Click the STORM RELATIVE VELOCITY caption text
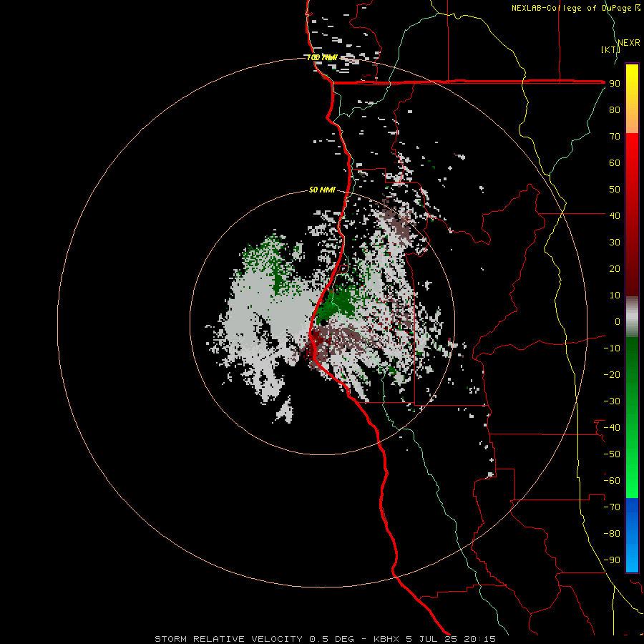 click(229, 639)
